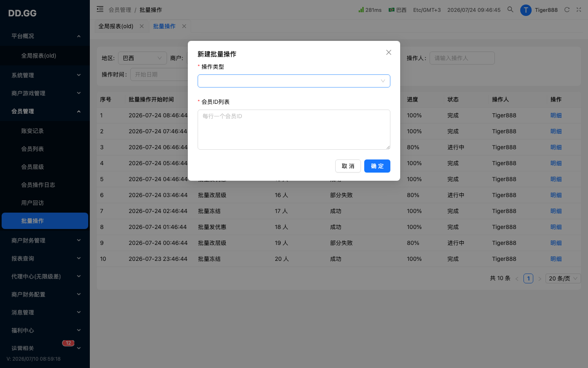Click 部分失败 in row 9

click(x=341, y=243)
